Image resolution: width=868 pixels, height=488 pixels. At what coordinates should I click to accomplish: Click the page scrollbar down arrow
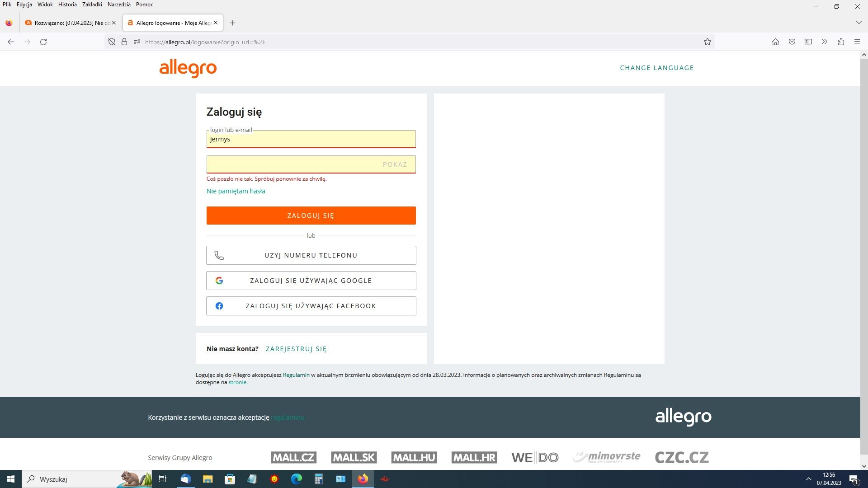(864, 466)
